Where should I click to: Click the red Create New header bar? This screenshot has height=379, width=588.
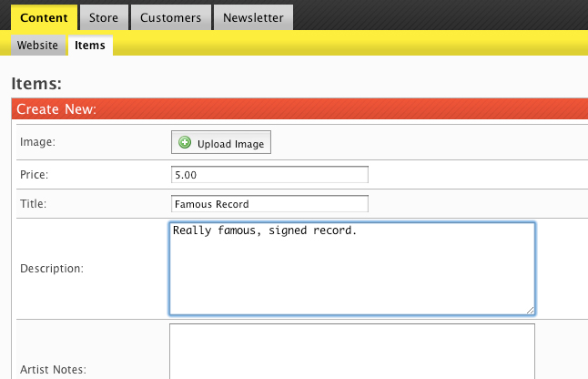pyautogui.click(x=299, y=109)
